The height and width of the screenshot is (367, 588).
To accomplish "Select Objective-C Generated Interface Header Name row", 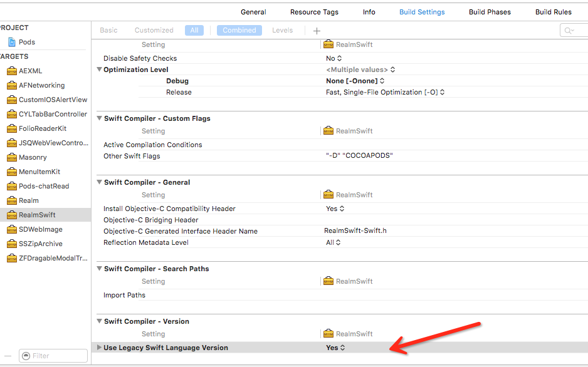I will tap(342, 231).
